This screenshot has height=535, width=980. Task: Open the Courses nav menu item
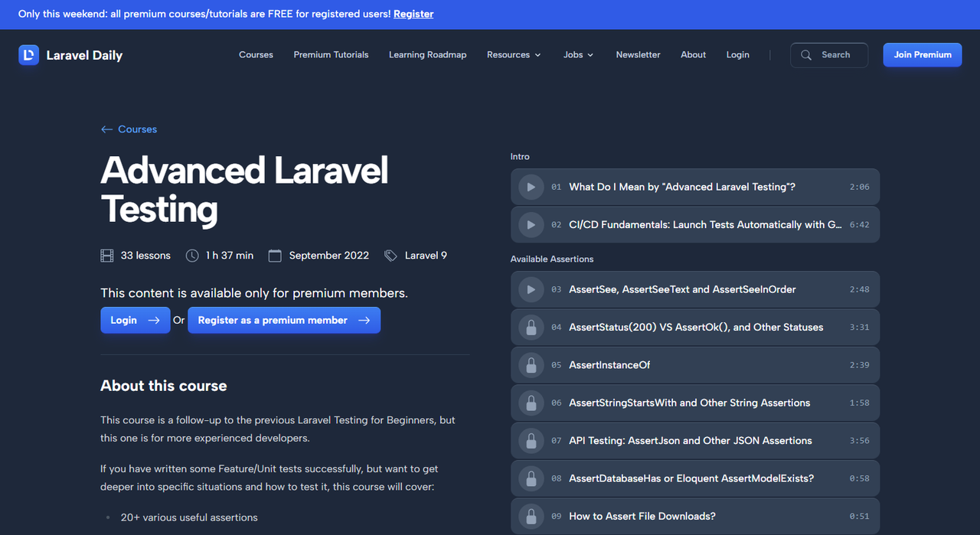coord(256,55)
